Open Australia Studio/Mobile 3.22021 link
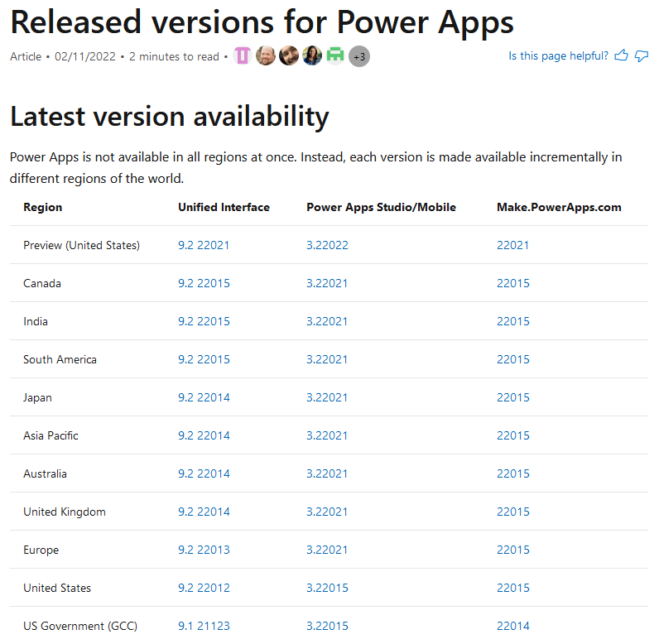The height and width of the screenshot is (644, 659). [x=327, y=473]
